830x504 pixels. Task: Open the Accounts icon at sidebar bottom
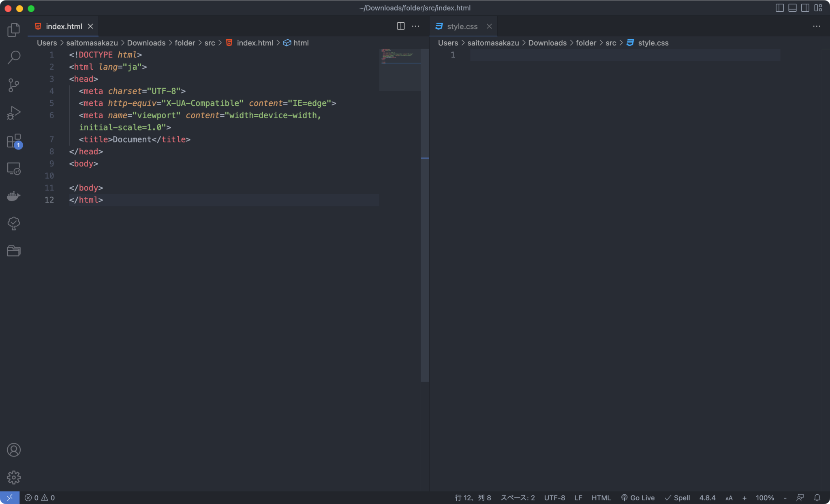(x=14, y=450)
